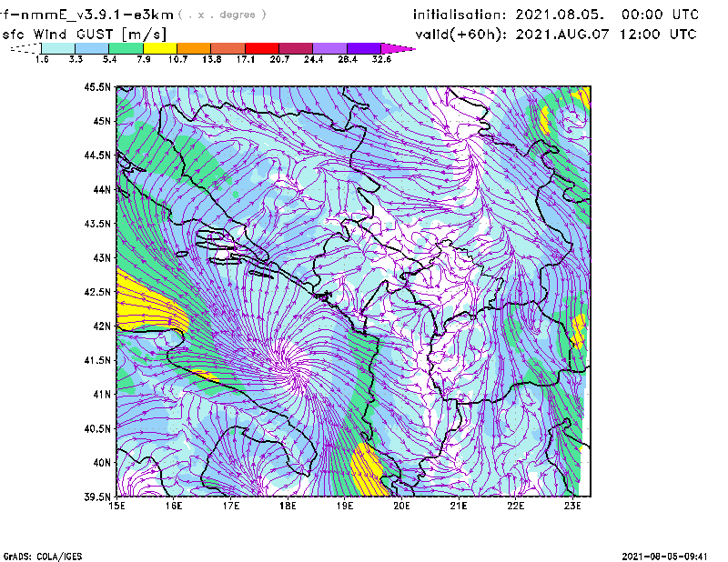Image resolution: width=728 pixels, height=562 pixels.
Task: Click the red 17.1–20.7 legend swatch
Action: (x=262, y=48)
